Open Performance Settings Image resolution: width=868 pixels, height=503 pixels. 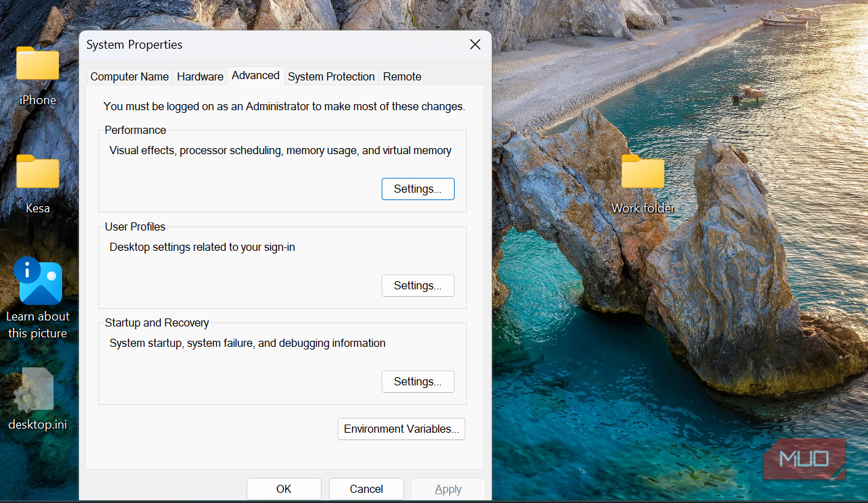[418, 189]
